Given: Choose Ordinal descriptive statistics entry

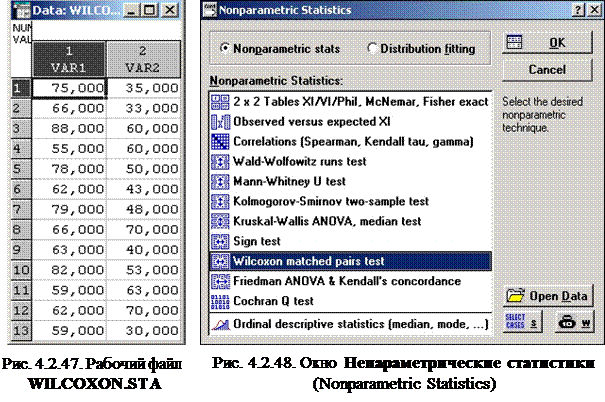Looking at the screenshot, I should coord(350,324).
